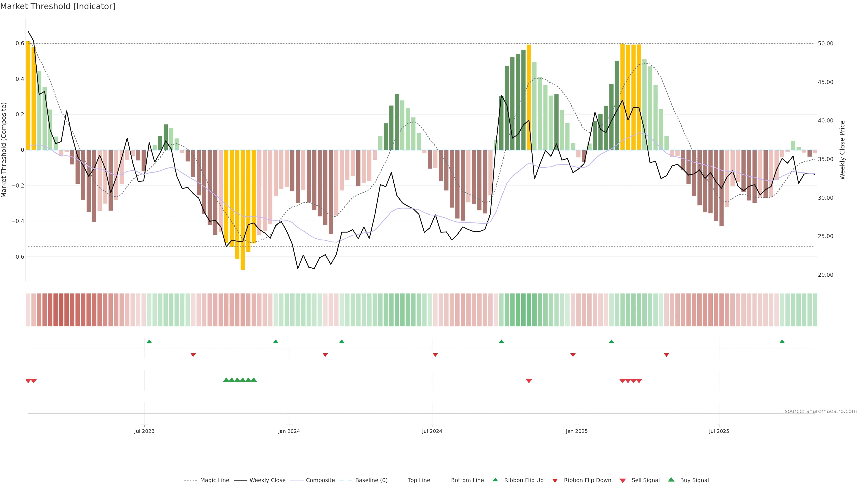Click the ribbon flip up marker after Jul 2025
The height and width of the screenshot is (488, 868).
782,342
